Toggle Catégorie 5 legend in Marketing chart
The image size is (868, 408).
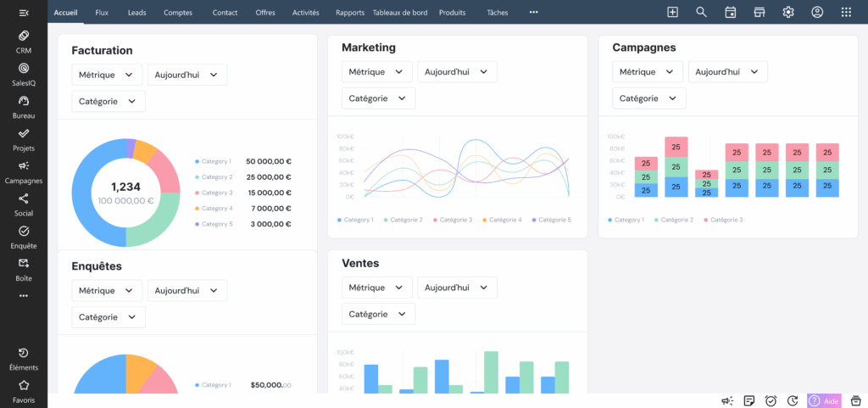tap(551, 220)
